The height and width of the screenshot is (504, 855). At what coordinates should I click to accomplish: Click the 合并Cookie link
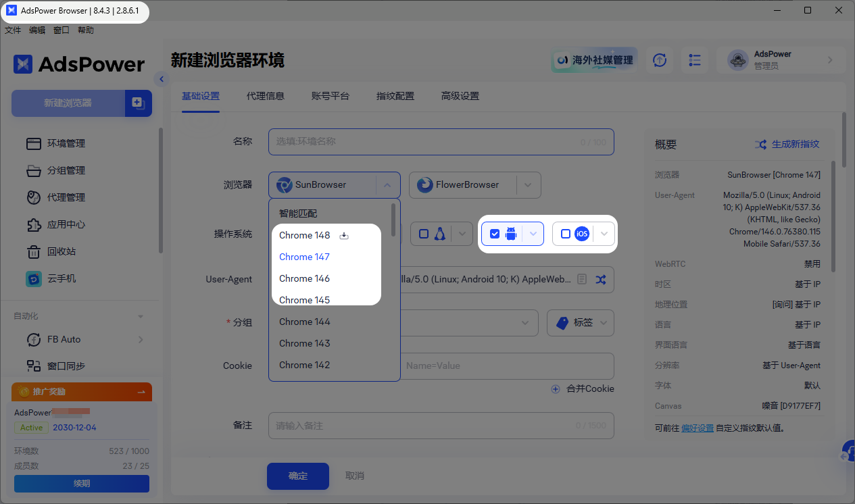(x=590, y=388)
